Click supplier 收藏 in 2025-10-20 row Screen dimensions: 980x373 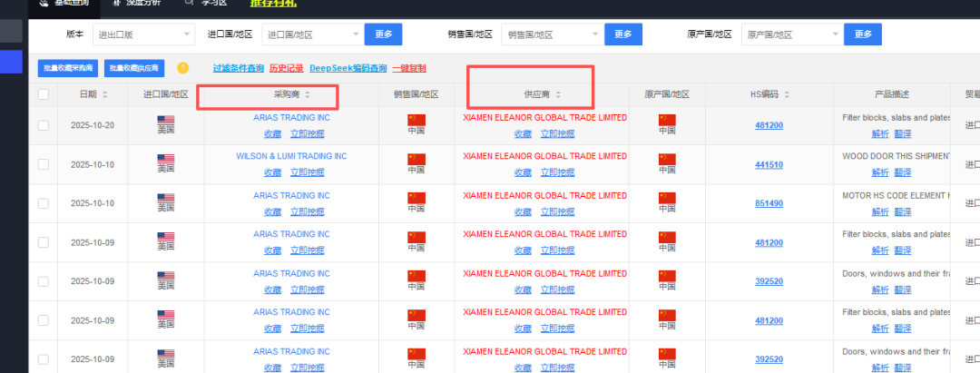click(524, 133)
